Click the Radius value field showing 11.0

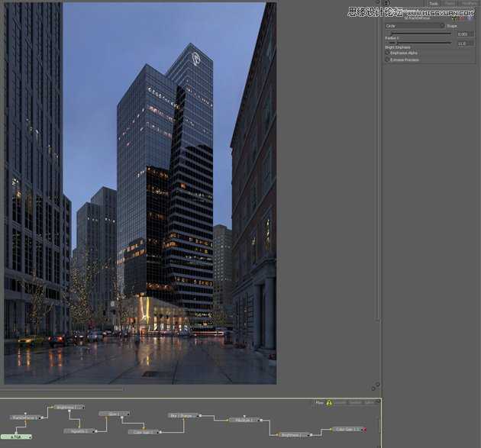tap(464, 44)
